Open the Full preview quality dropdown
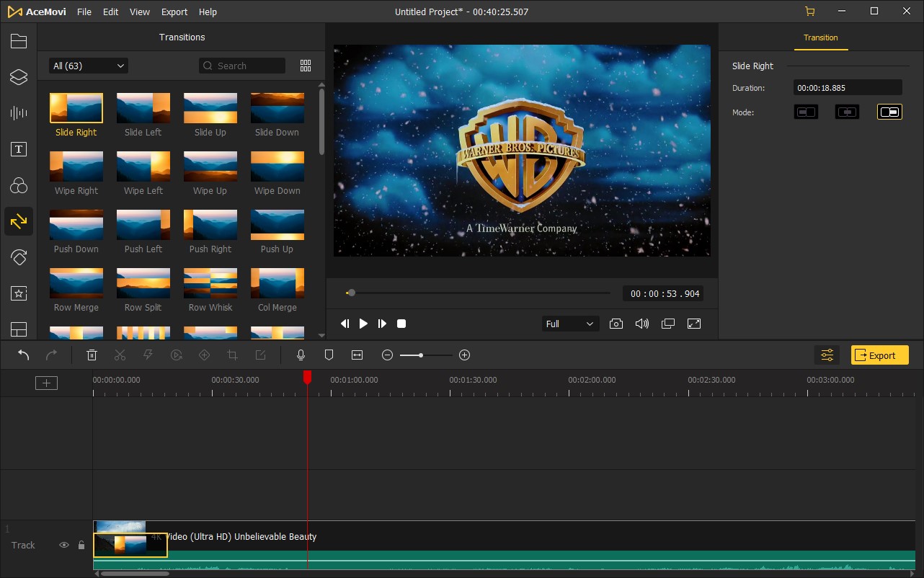The width and height of the screenshot is (924, 578). tap(570, 324)
